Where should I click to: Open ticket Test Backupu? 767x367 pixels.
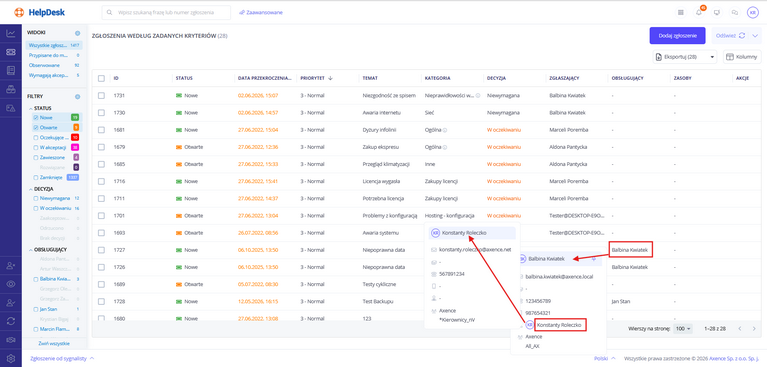[379, 301]
